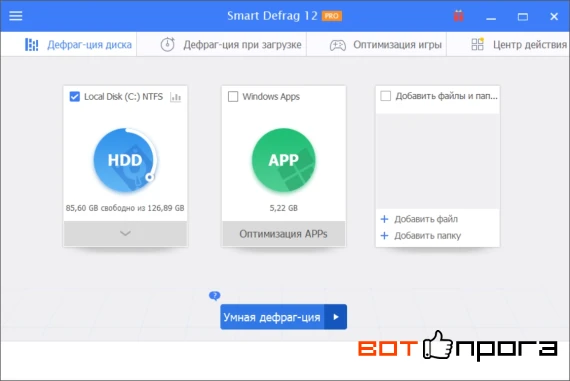The width and height of the screenshot is (570, 381).
Task: Open the hamburger main menu
Action: [x=16, y=16]
